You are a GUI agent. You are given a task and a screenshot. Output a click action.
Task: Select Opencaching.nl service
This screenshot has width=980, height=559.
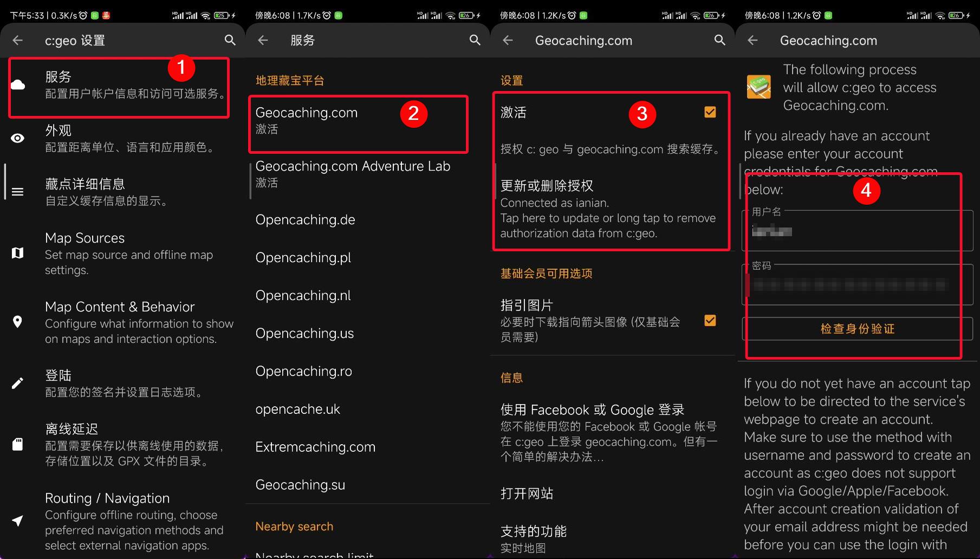(367, 295)
